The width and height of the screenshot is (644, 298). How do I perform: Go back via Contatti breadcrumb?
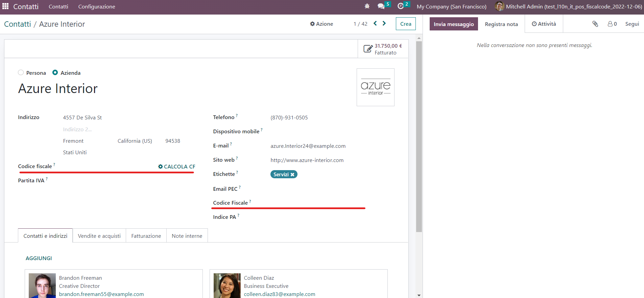tap(18, 24)
